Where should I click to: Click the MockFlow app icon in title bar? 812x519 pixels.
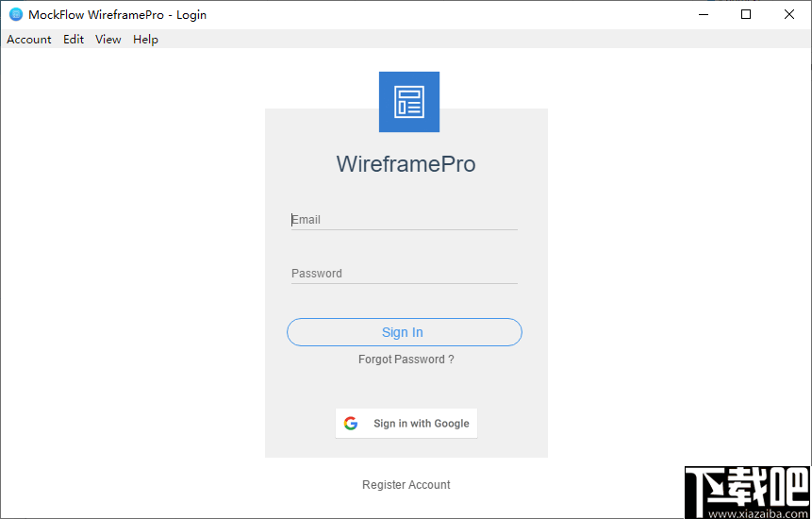click(16, 14)
